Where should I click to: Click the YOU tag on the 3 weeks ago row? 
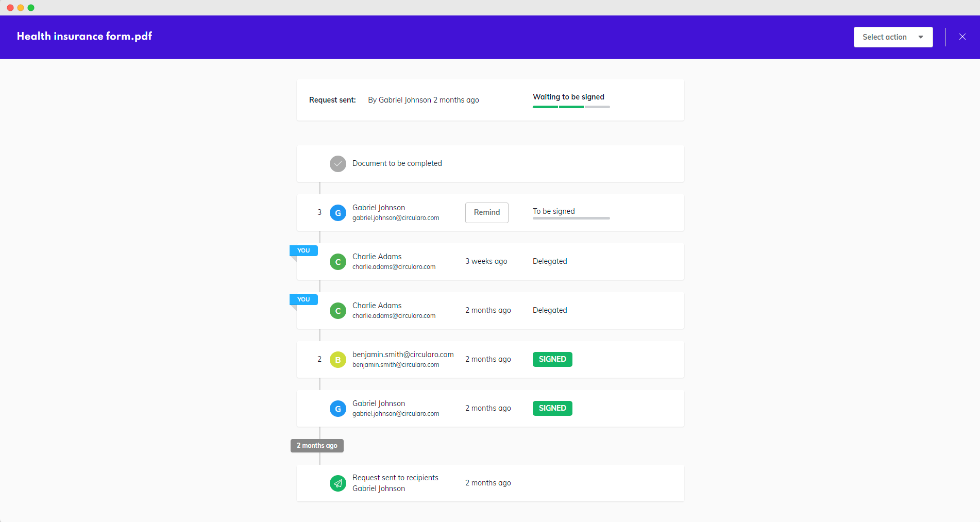pos(303,250)
